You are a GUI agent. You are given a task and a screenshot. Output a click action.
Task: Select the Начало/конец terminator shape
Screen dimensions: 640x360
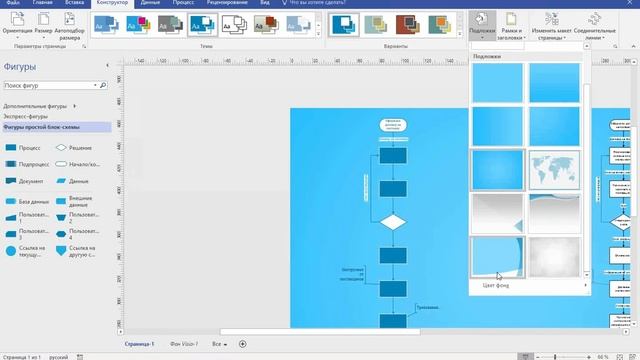pos(78,164)
